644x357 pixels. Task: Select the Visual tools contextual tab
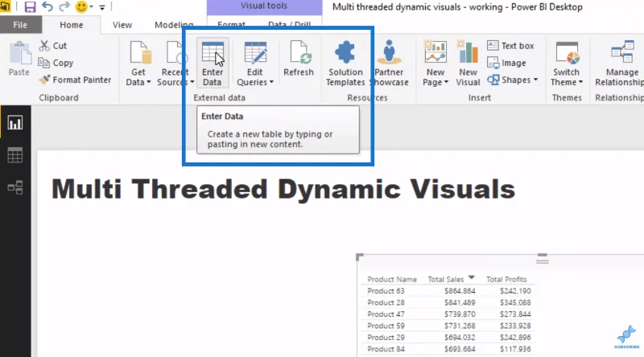coord(264,6)
